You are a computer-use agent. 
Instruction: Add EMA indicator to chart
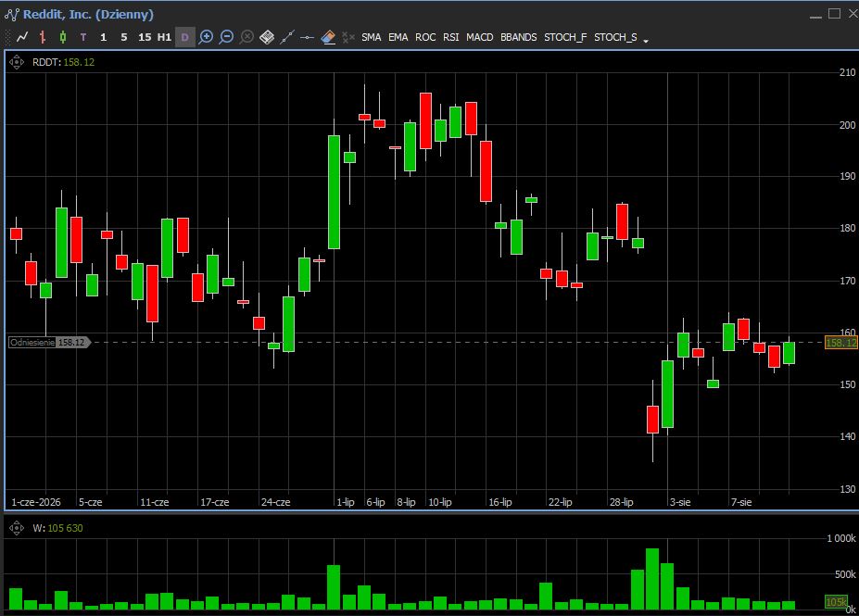[398, 37]
